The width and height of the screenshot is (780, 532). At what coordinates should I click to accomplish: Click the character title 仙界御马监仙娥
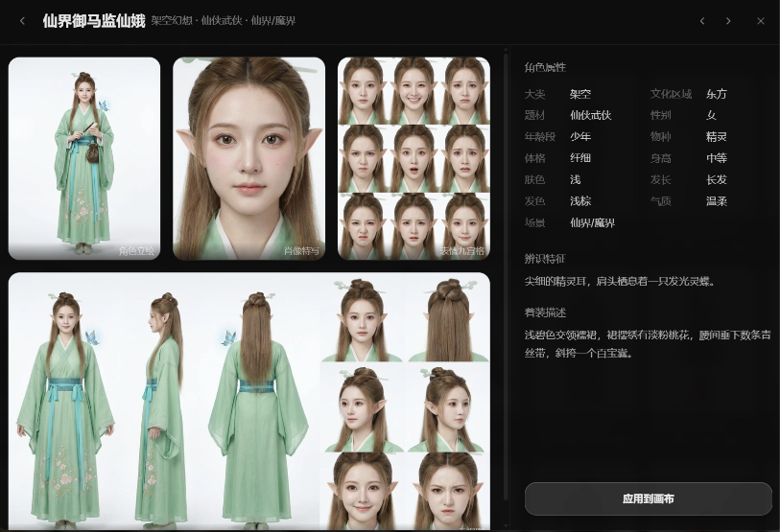click(x=93, y=21)
